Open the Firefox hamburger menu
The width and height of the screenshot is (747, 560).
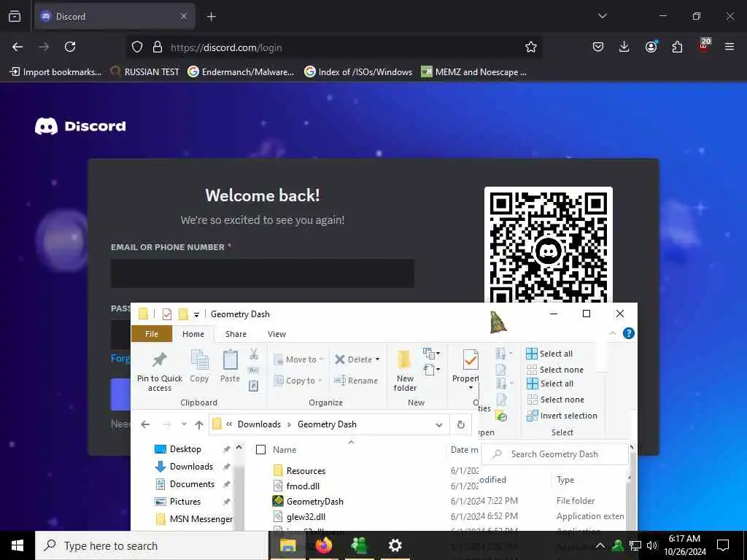[729, 47]
